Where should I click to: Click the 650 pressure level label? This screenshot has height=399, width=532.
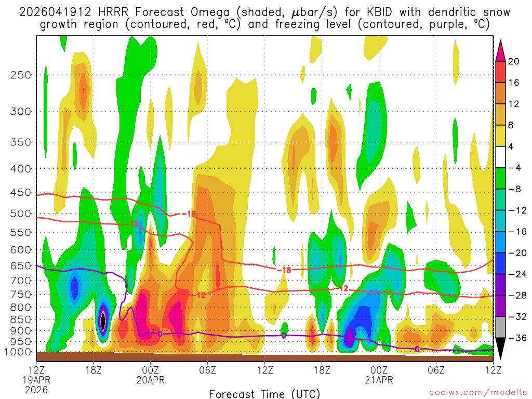21,265
